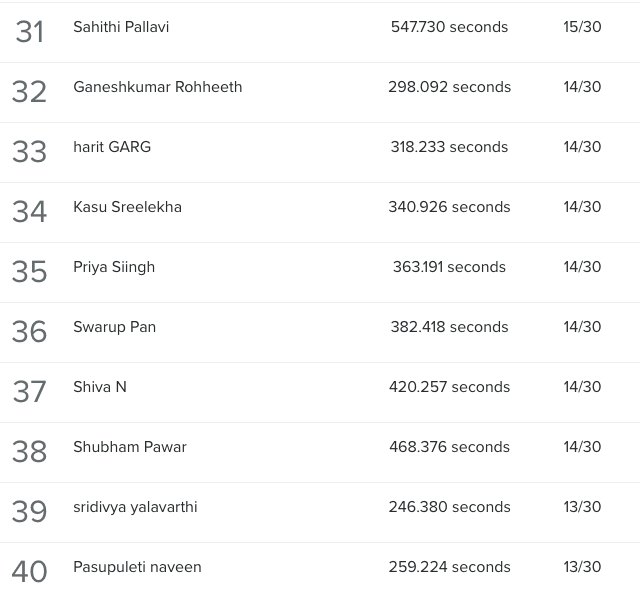Select the 15/30 score for rank 31
Screen dimensions: 640x602
(582, 27)
